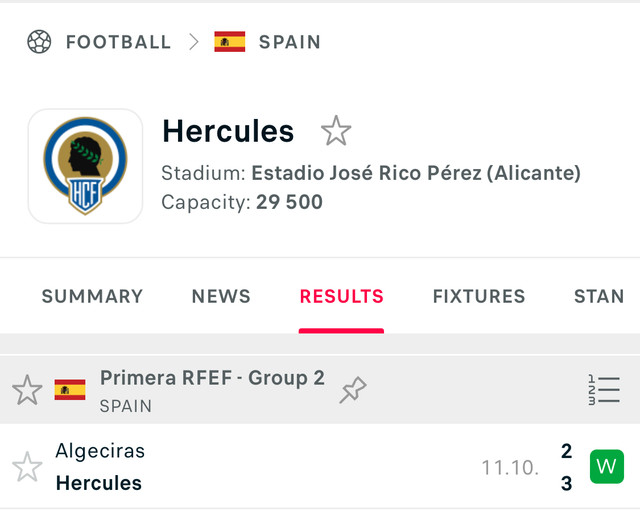Open the Primera RFEF - Group 2 league link
The width and height of the screenshot is (640, 519).
tap(212, 378)
